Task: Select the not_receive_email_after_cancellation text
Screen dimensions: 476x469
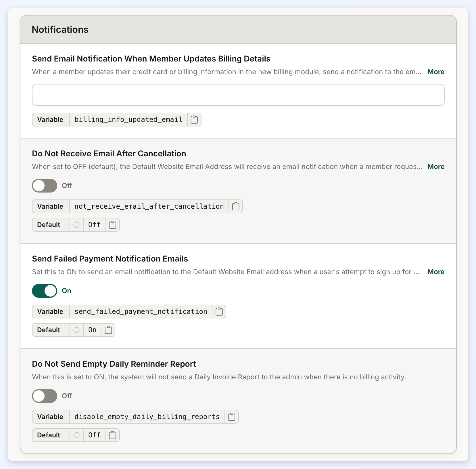Action: (149, 206)
